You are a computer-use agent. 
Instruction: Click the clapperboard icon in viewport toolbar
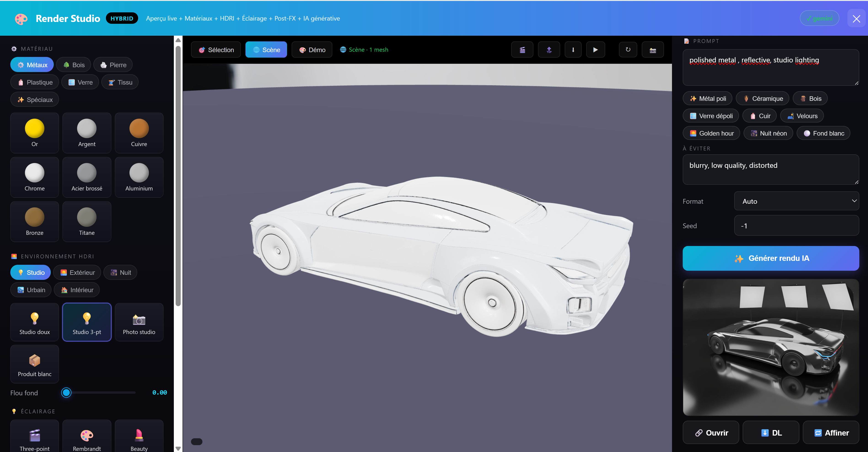[x=522, y=50]
